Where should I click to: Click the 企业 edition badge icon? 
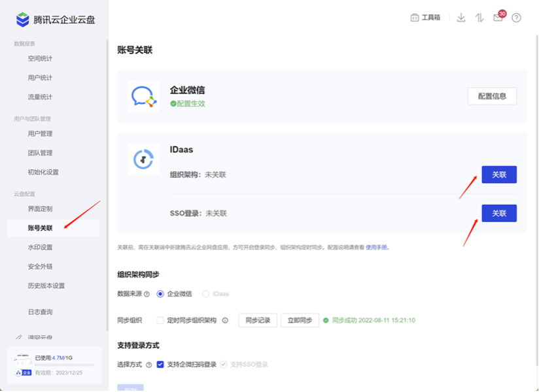[24, 373]
